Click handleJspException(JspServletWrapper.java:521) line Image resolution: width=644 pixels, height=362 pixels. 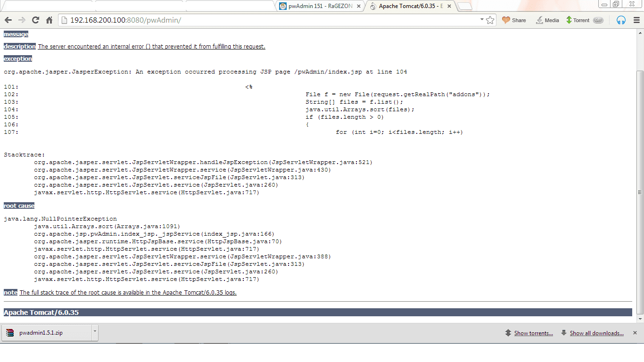coord(203,163)
